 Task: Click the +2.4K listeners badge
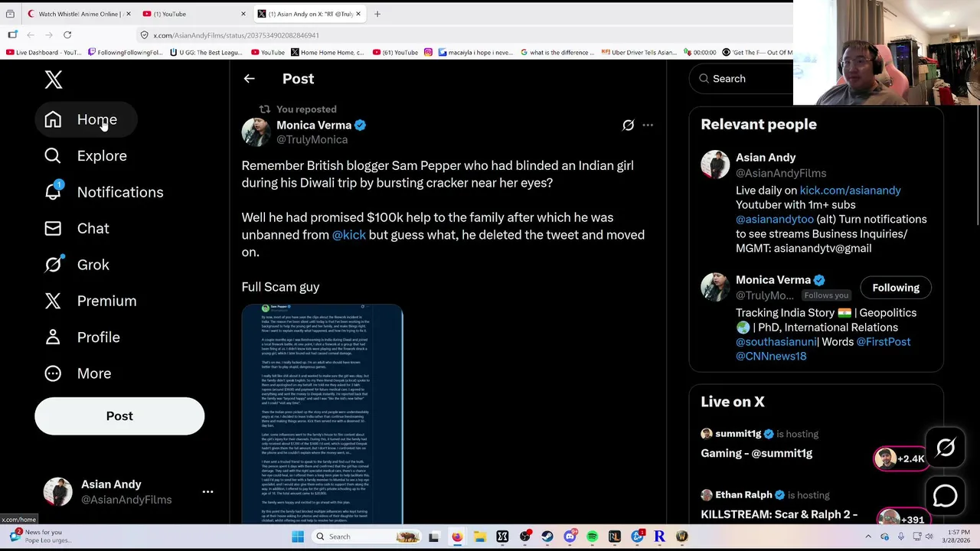(x=900, y=458)
